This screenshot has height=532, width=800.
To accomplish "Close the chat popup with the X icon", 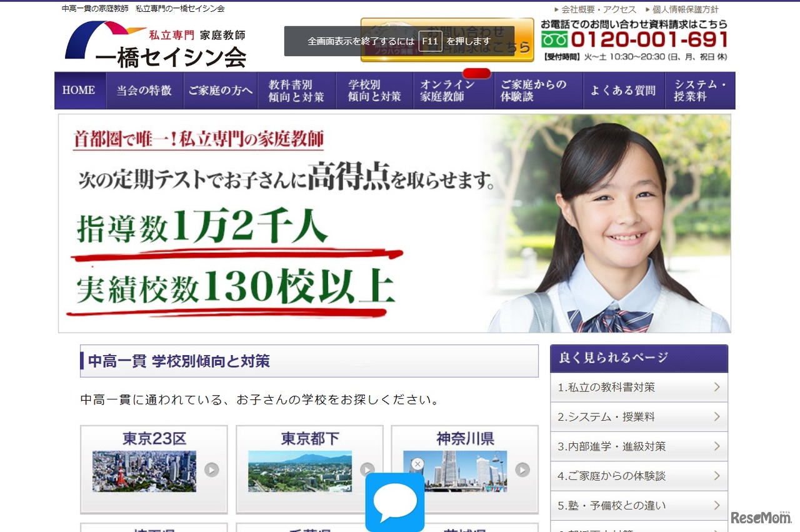I will click(417, 464).
